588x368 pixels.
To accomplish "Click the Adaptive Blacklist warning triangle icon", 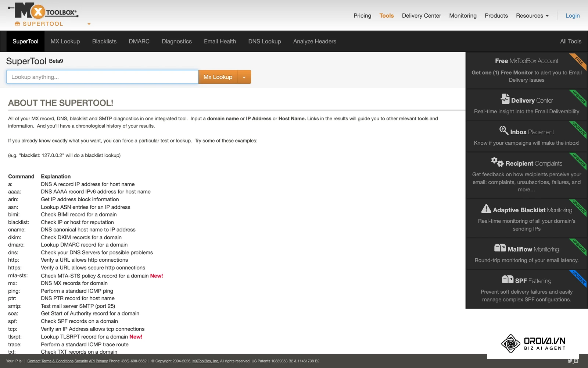I will click(x=486, y=209).
